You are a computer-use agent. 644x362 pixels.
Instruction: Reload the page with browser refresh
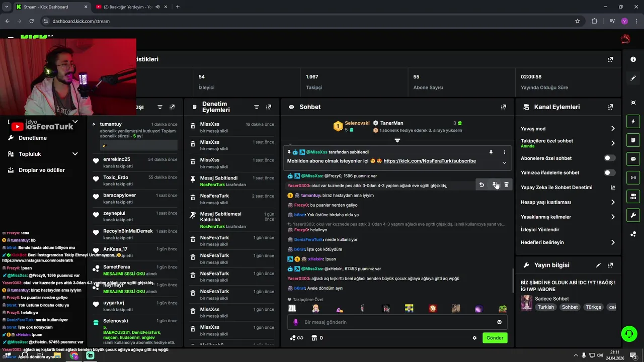[31, 21]
